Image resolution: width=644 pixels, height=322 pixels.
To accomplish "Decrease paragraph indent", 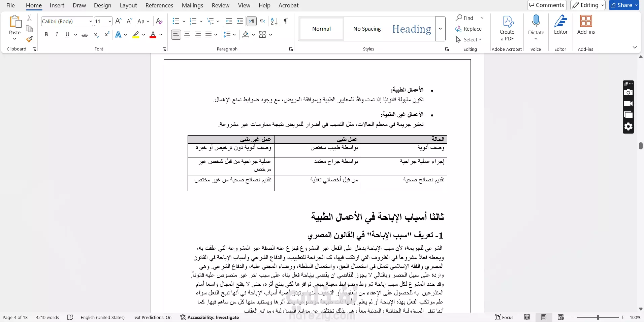I will [x=229, y=21].
